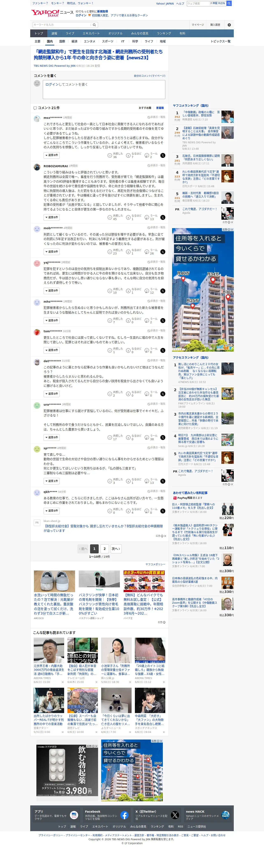264x868 pixels.
Task: Click 非表示・報告 on msx's comment
Action: pyautogui.click(x=156, y=117)
